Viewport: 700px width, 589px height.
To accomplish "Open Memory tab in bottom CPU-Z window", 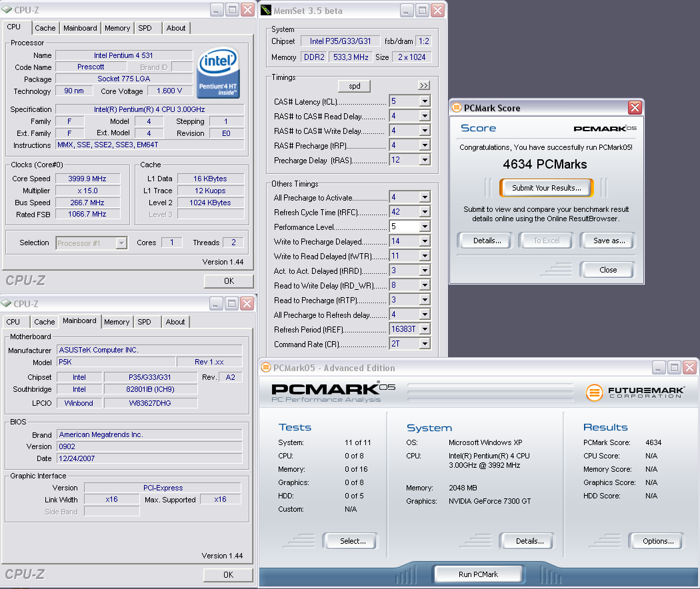I will click(117, 322).
